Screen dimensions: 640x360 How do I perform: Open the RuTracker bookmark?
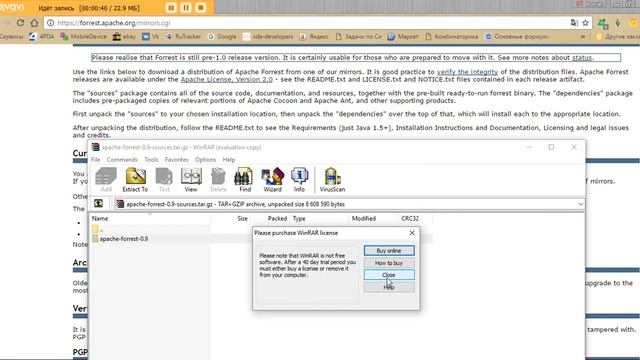tap(184, 36)
